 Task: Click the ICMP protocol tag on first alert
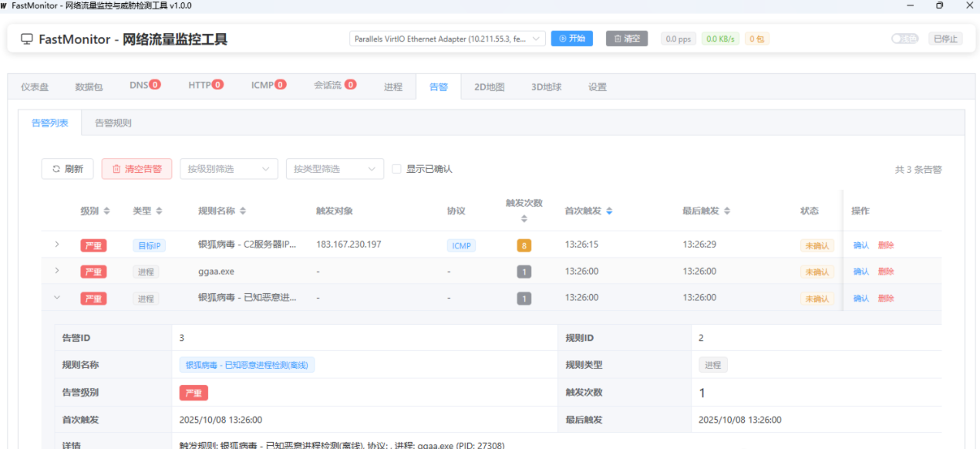(461, 245)
